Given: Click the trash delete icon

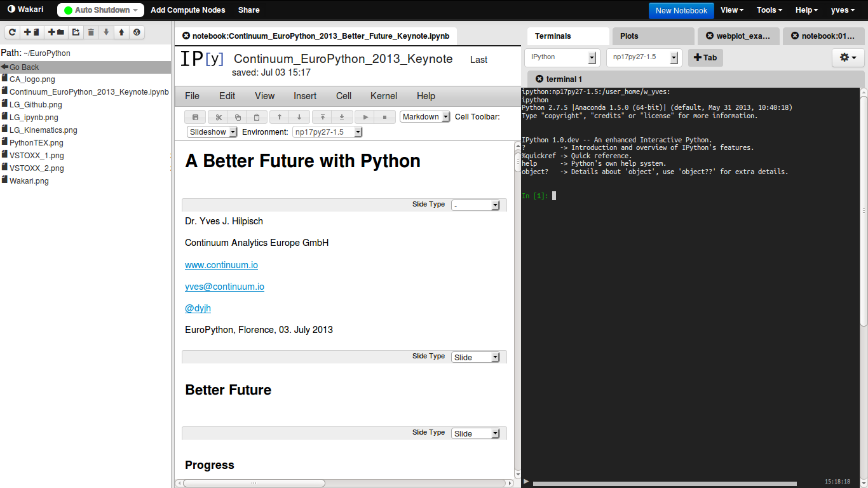Looking at the screenshot, I should point(91,32).
